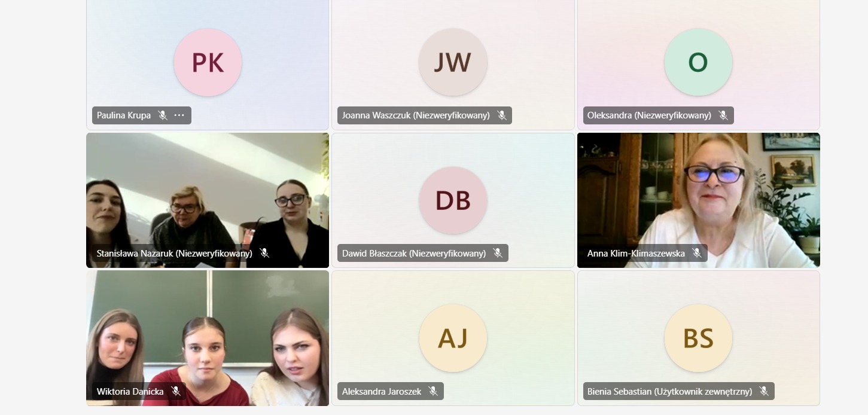Image resolution: width=868 pixels, height=415 pixels.
Task: Click Aleksandra Jaroszek's muted mic icon
Action: coord(434,392)
